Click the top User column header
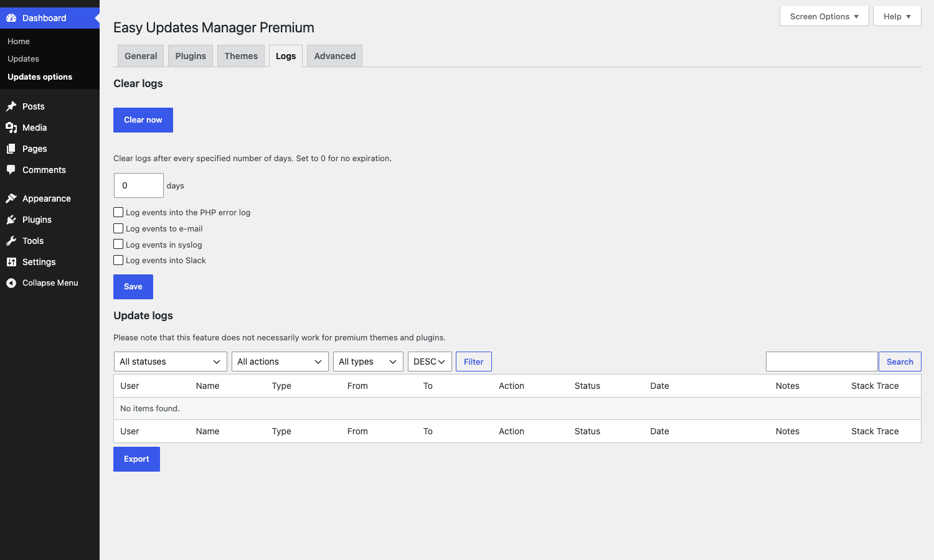The width and height of the screenshot is (934, 560). click(x=130, y=386)
